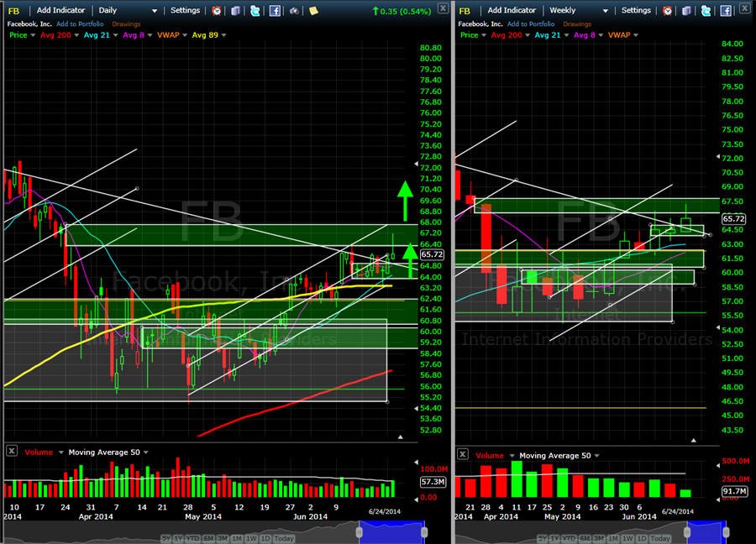Select the YTD range in Weekly chart
The image size is (756, 544).
(x=569, y=538)
